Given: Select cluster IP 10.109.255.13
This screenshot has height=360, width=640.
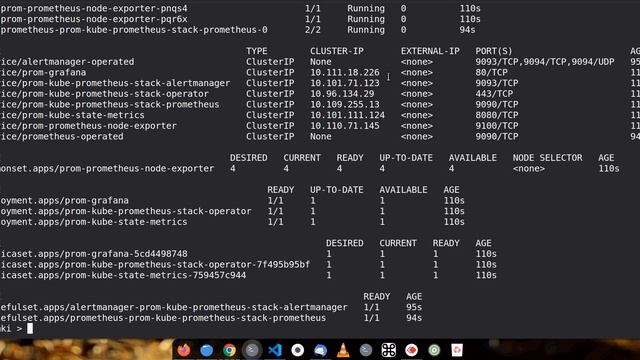Looking at the screenshot, I should pyautogui.click(x=344, y=104).
